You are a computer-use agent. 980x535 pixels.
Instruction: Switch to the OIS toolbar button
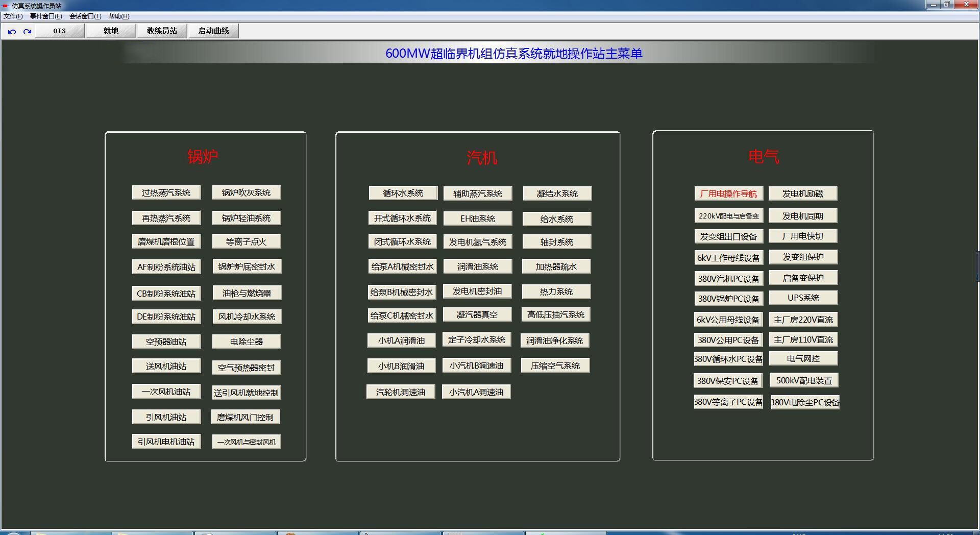coord(60,31)
